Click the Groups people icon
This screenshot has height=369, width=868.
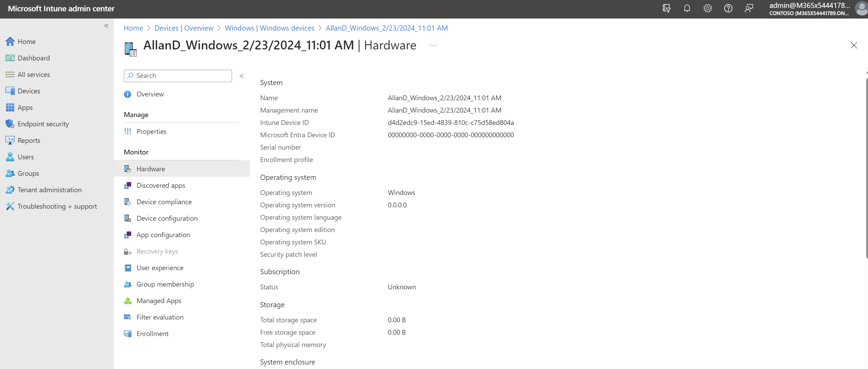click(10, 173)
